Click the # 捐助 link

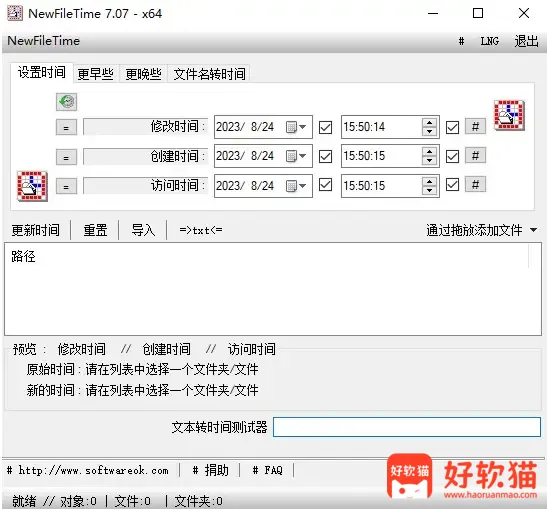coord(210,471)
